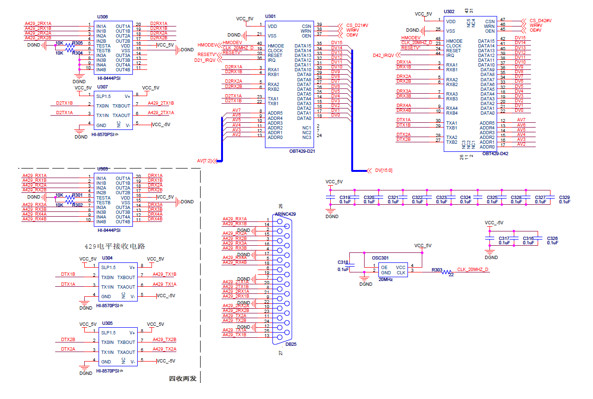
Task: Select the CLK_20MHZ_D net label by R303
Action: pyautogui.click(x=473, y=269)
